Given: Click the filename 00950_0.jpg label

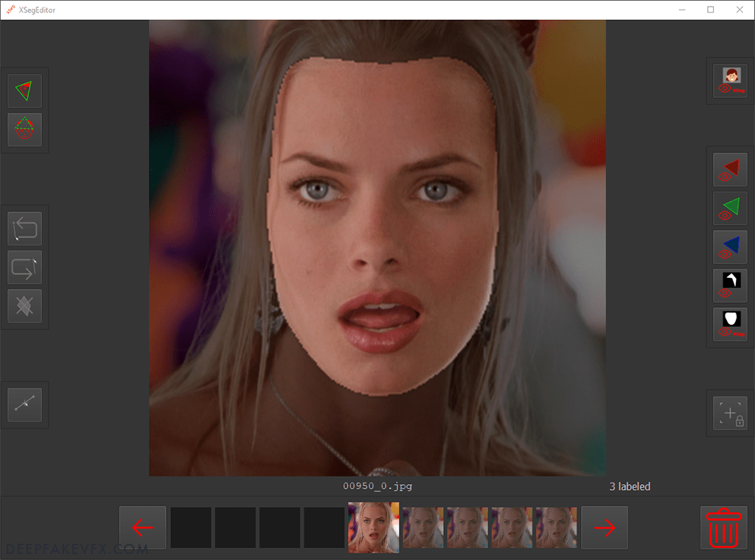Looking at the screenshot, I should click(377, 486).
